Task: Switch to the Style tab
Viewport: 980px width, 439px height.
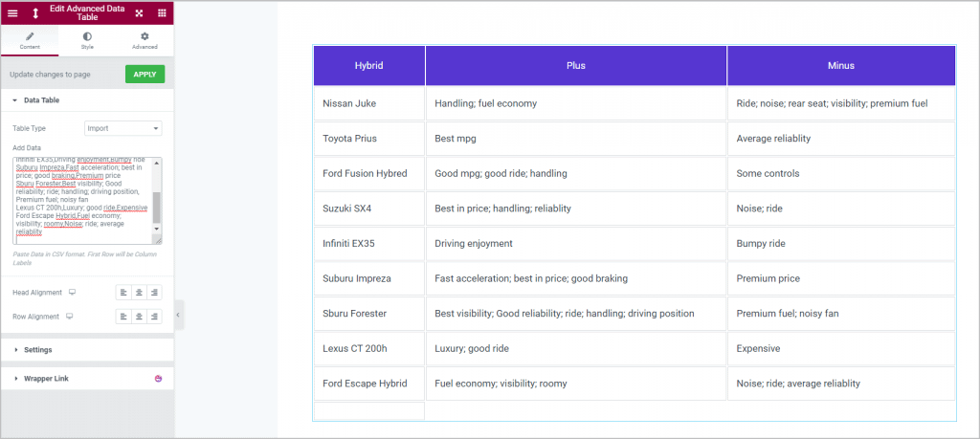Action: 87,40
